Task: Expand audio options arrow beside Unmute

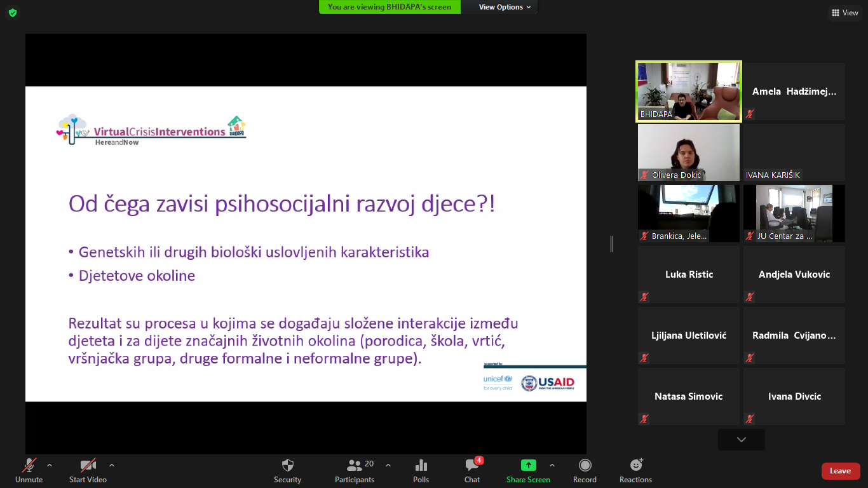Action: [x=50, y=464]
